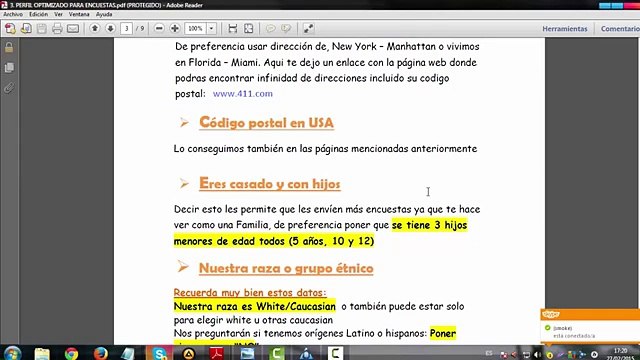Launch Google Chrome from taskbar
The height and width of the screenshot is (360, 640).
click(71, 353)
